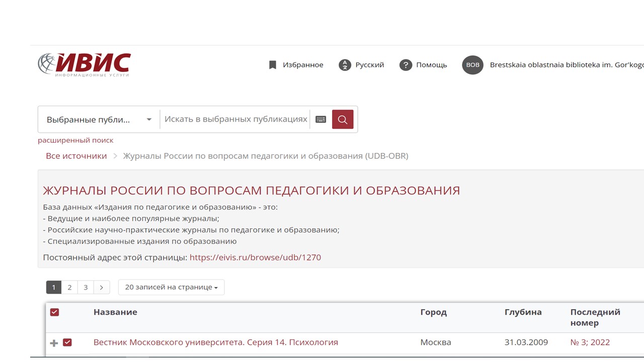Click the BOB user avatar
Image resolution: width=644 pixels, height=362 pixels.
[472, 65]
